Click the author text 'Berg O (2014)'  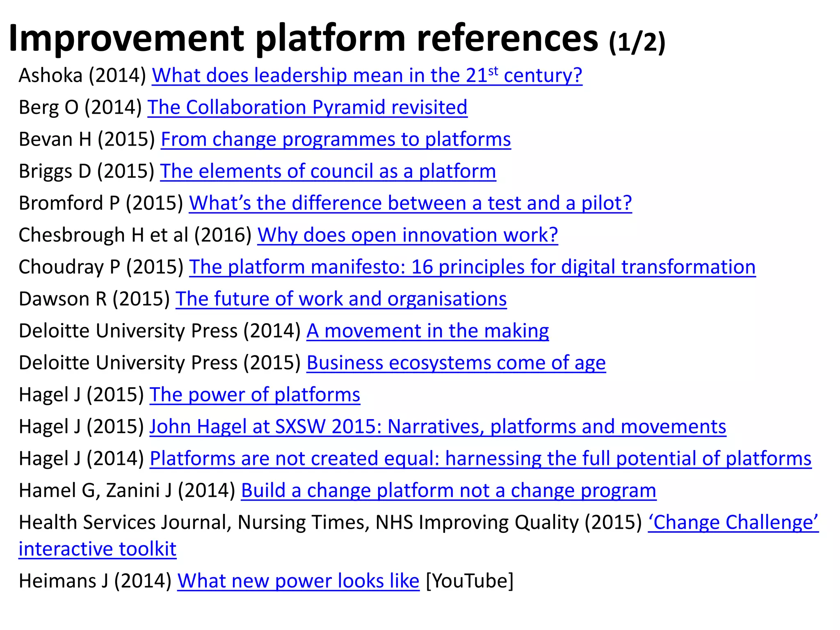click(x=80, y=107)
